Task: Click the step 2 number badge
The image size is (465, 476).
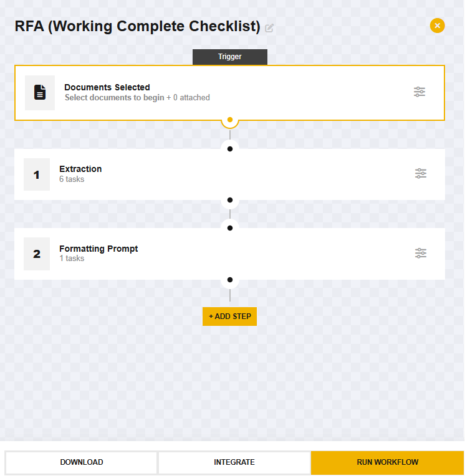Action: click(37, 254)
